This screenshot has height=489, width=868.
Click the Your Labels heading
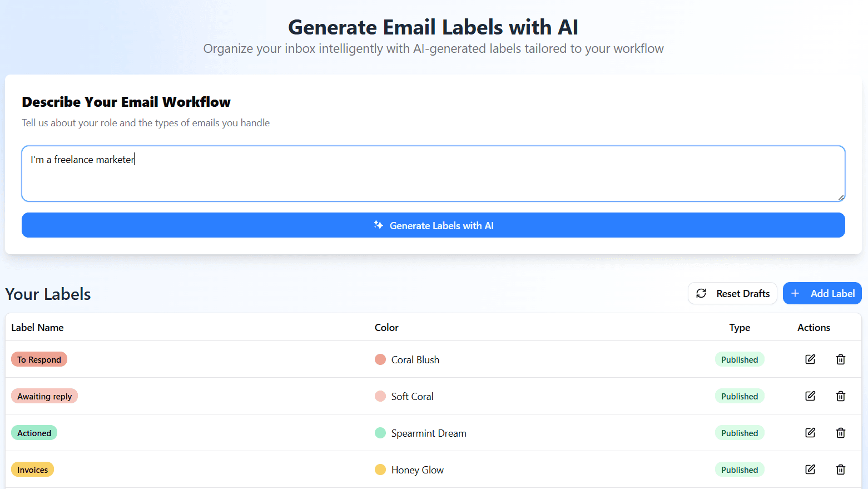(48, 294)
